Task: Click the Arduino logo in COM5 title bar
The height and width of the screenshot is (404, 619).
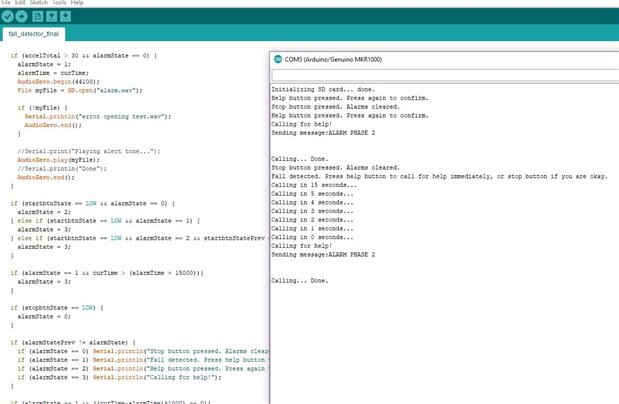Action: point(278,59)
